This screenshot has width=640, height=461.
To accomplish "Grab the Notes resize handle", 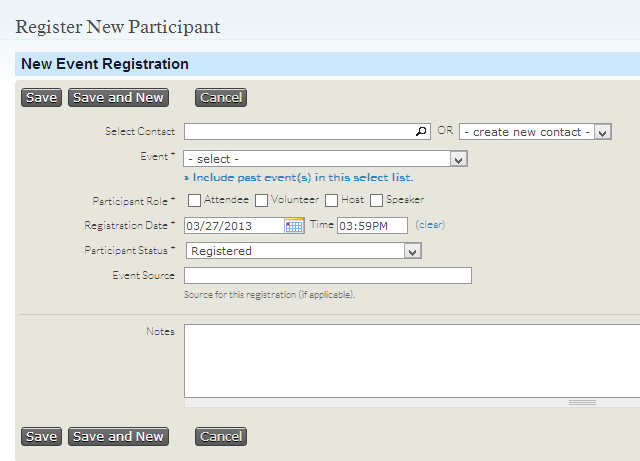I will (582, 402).
